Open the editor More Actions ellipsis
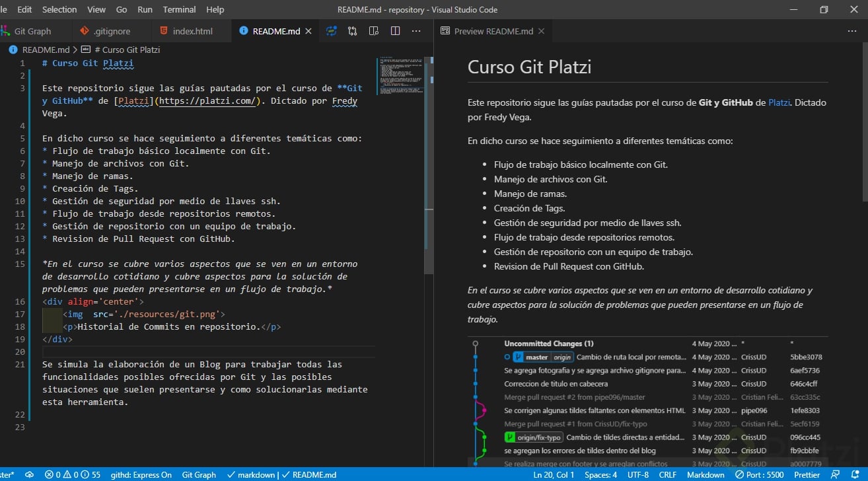 click(x=416, y=31)
